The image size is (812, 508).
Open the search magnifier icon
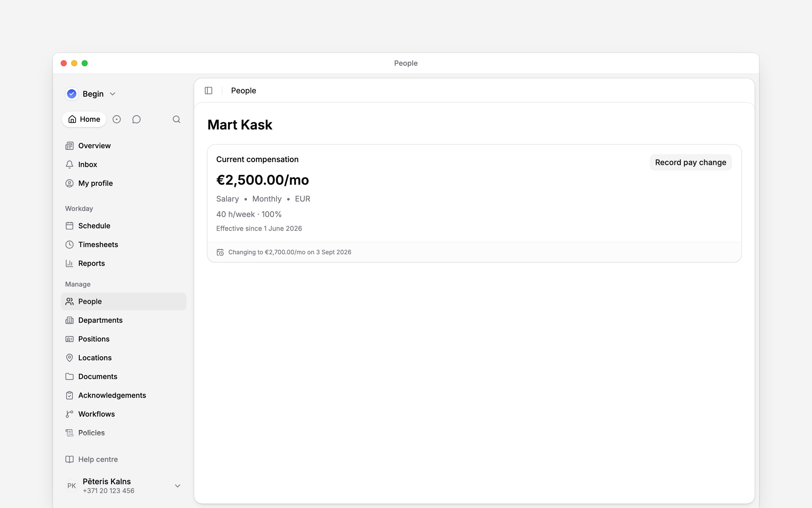coord(177,119)
